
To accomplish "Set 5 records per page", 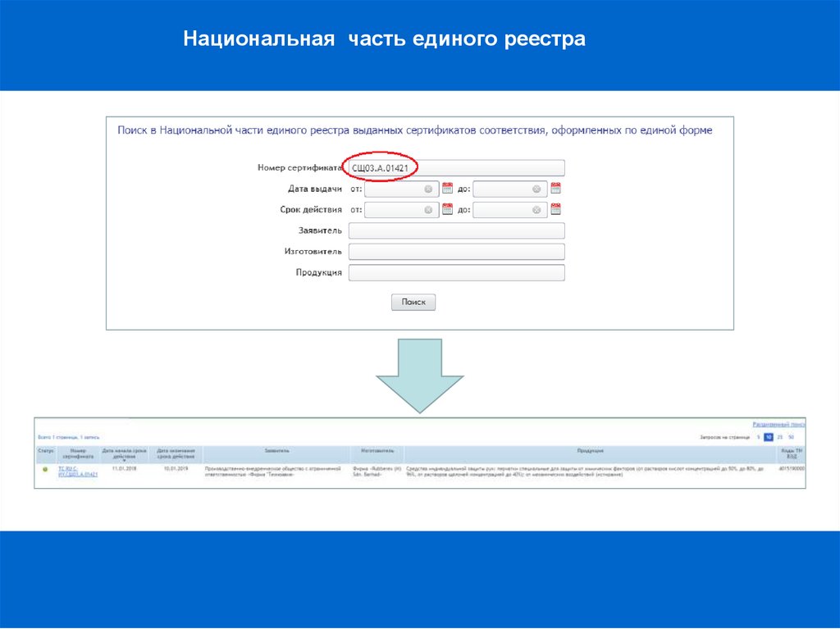I will click(758, 438).
